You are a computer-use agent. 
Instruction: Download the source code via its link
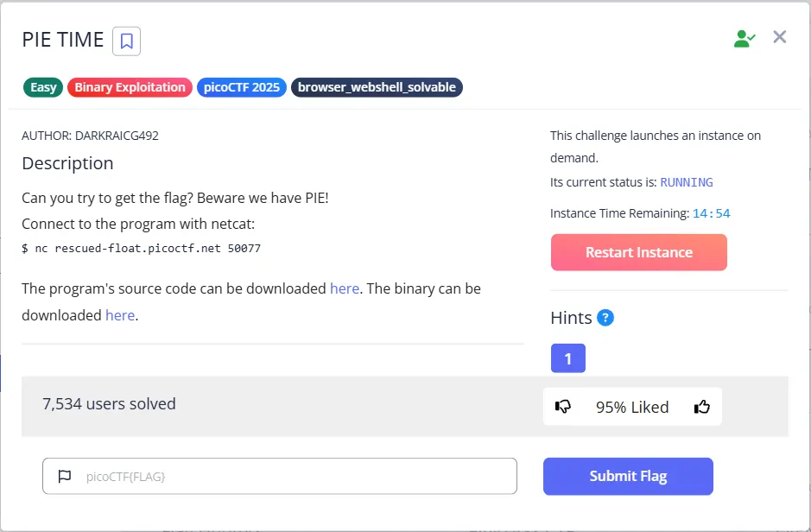click(x=345, y=288)
